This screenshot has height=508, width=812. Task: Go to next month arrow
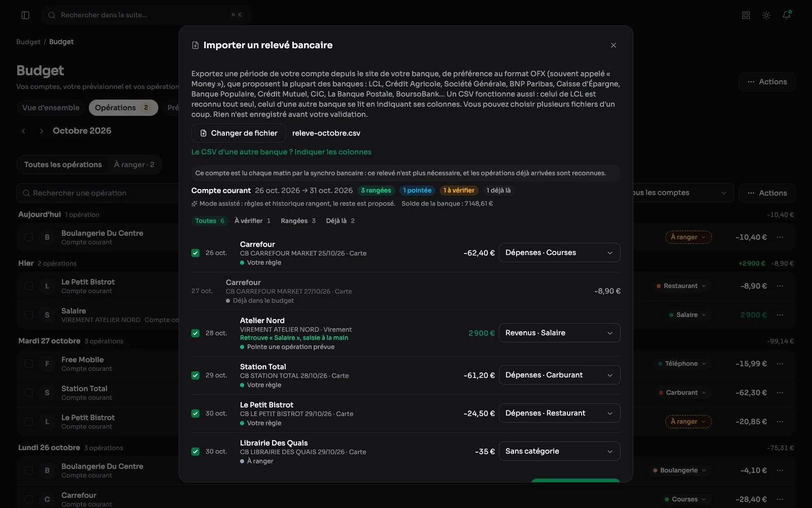point(42,131)
